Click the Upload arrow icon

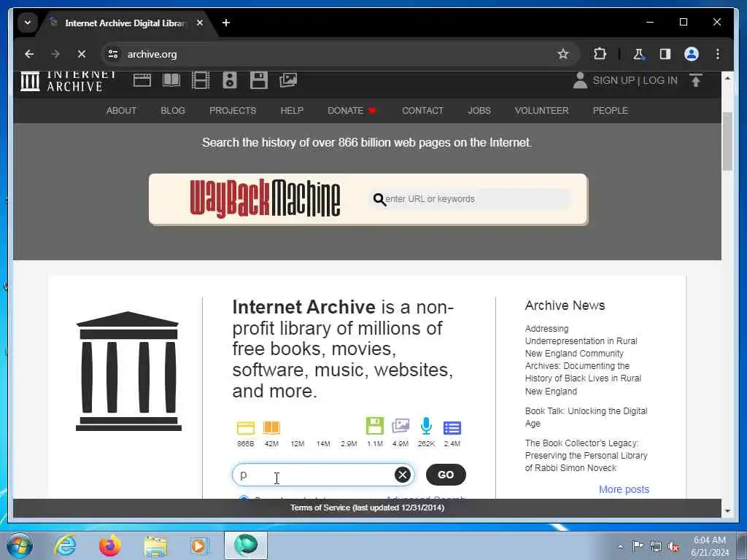pyautogui.click(x=695, y=80)
